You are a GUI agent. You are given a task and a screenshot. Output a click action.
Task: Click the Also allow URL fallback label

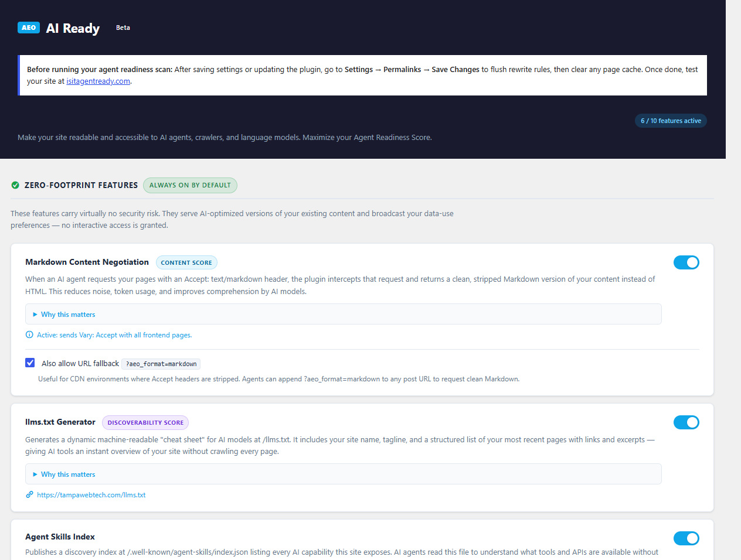[x=80, y=364]
